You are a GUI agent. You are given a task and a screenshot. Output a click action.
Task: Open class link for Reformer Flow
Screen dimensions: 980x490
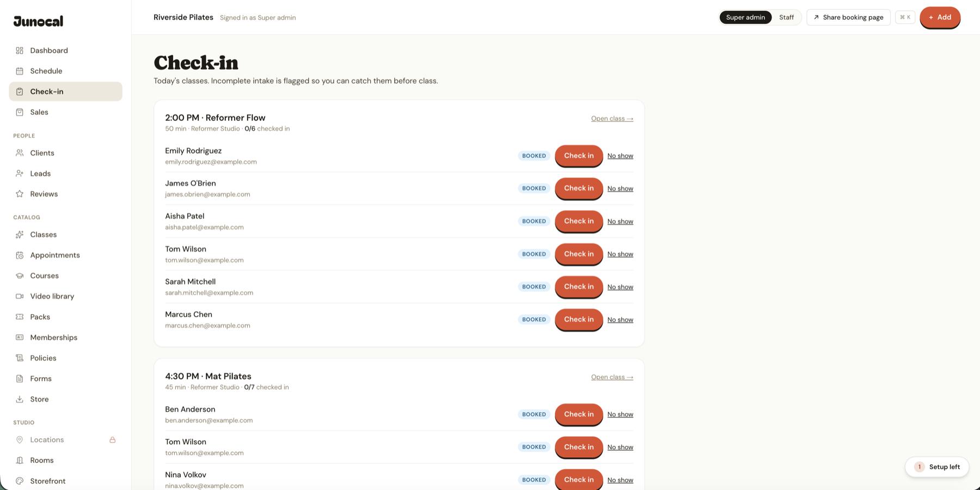click(x=612, y=119)
